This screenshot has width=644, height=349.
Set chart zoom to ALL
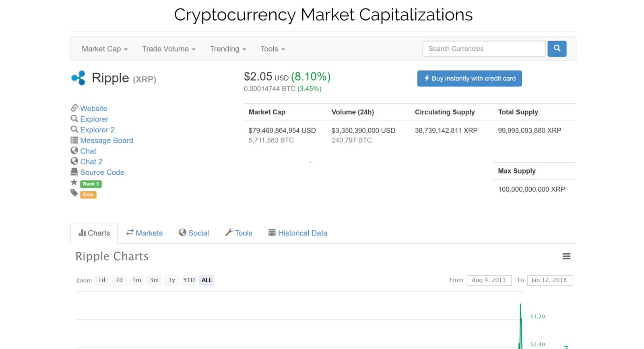(206, 280)
